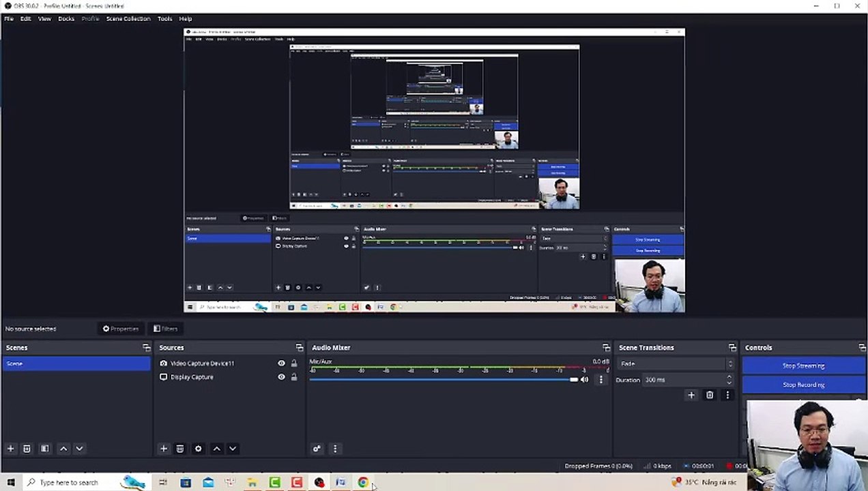
Task: Undock the Scenes panel
Action: (146, 348)
